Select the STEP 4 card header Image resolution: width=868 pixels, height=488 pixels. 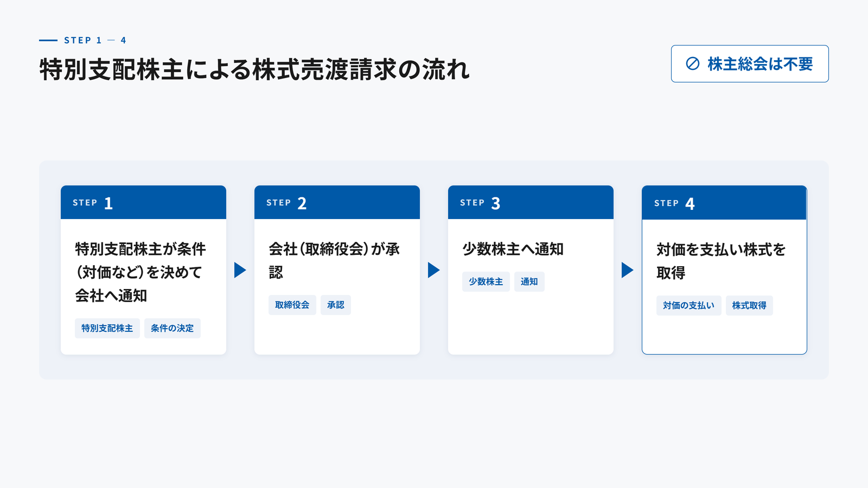pos(724,203)
